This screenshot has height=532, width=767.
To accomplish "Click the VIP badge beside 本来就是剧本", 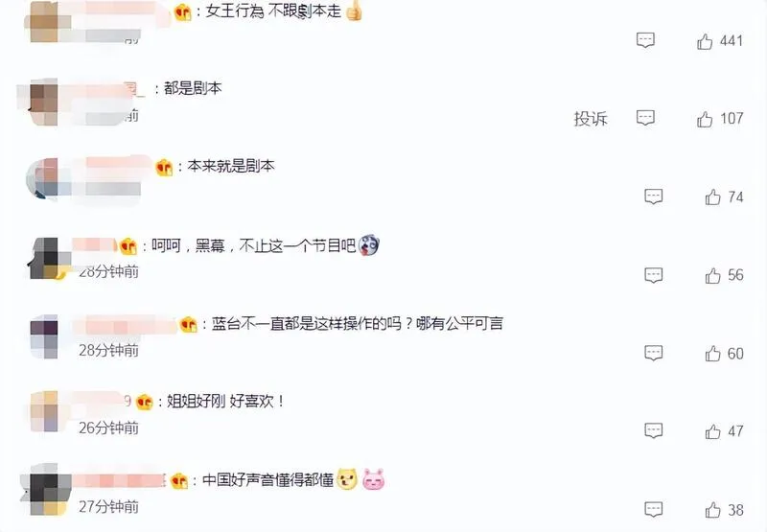I will click(164, 168).
